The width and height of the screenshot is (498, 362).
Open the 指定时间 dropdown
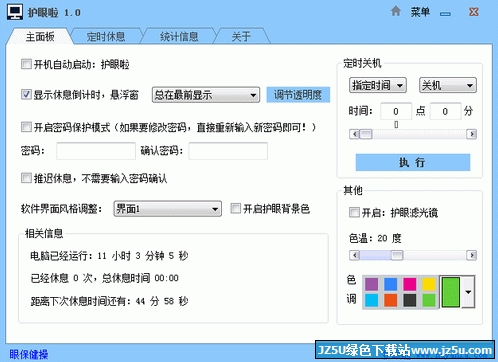coord(378,85)
